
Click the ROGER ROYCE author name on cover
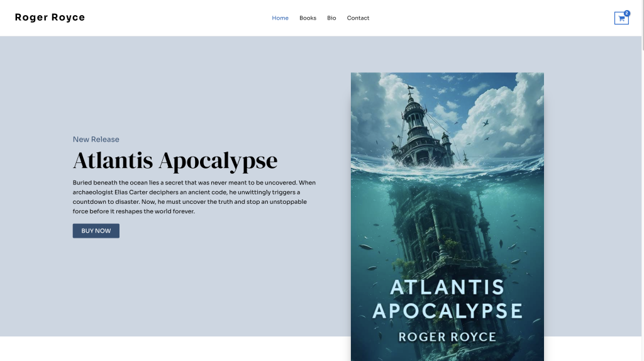point(447,337)
